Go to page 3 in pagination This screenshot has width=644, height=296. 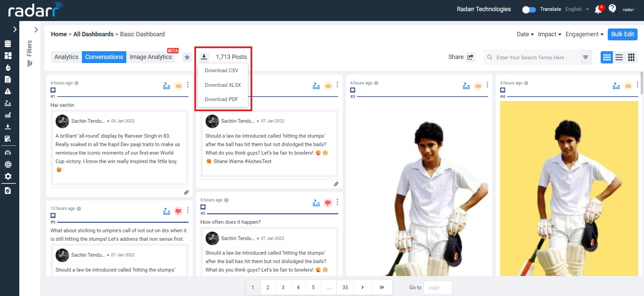283,288
